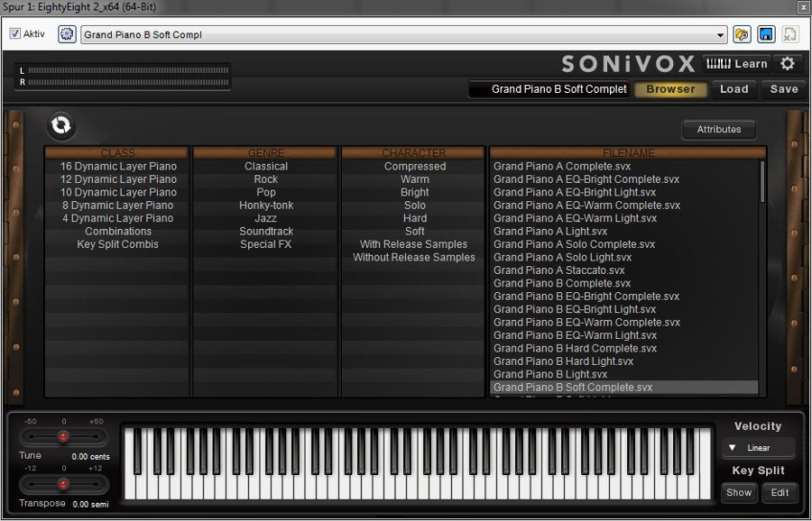Choose the Soundtrack genre
The width and height of the screenshot is (812, 521).
(265, 232)
